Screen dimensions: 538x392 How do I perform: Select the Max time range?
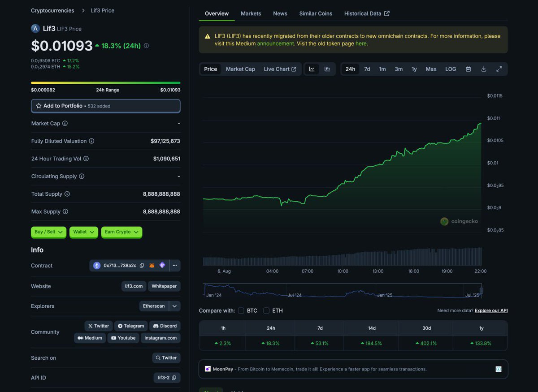(431, 69)
